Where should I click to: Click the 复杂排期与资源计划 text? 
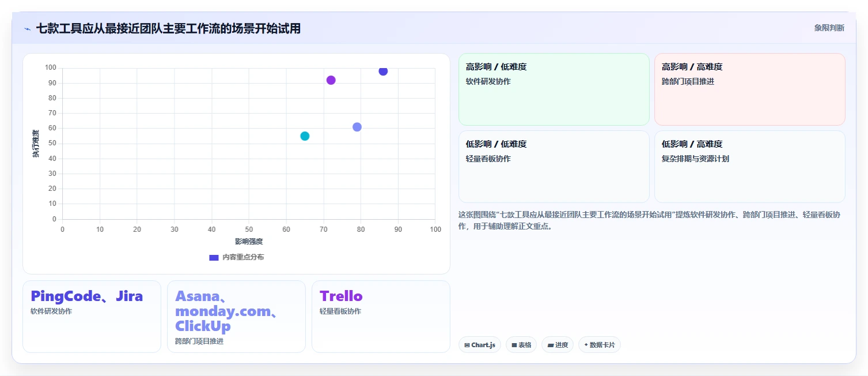tap(695, 159)
